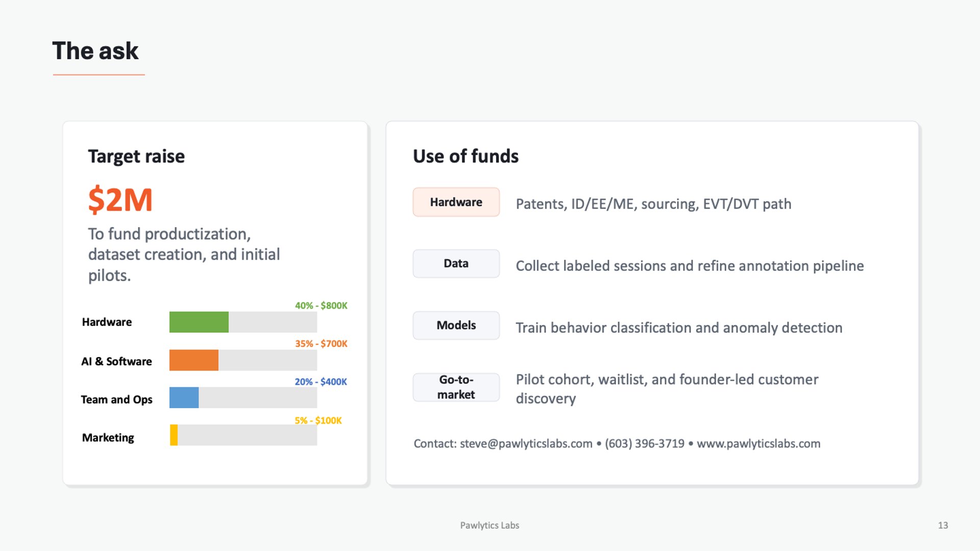This screenshot has height=551, width=980.
Task: Open the www.pawlyticslabs.com website link
Action: point(758,443)
